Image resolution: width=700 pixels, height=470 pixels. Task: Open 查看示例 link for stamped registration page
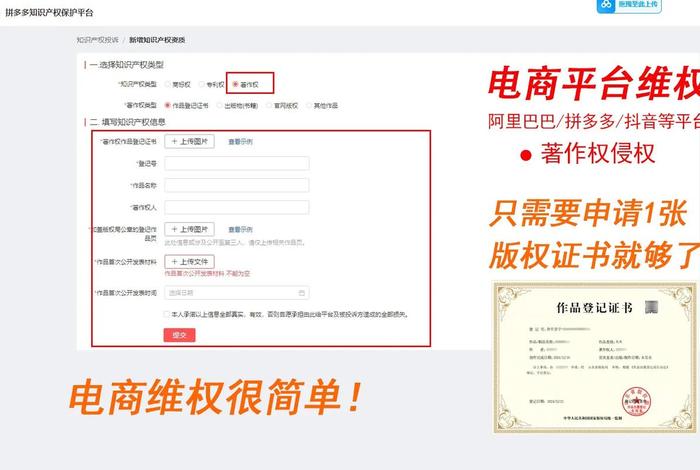(240, 230)
